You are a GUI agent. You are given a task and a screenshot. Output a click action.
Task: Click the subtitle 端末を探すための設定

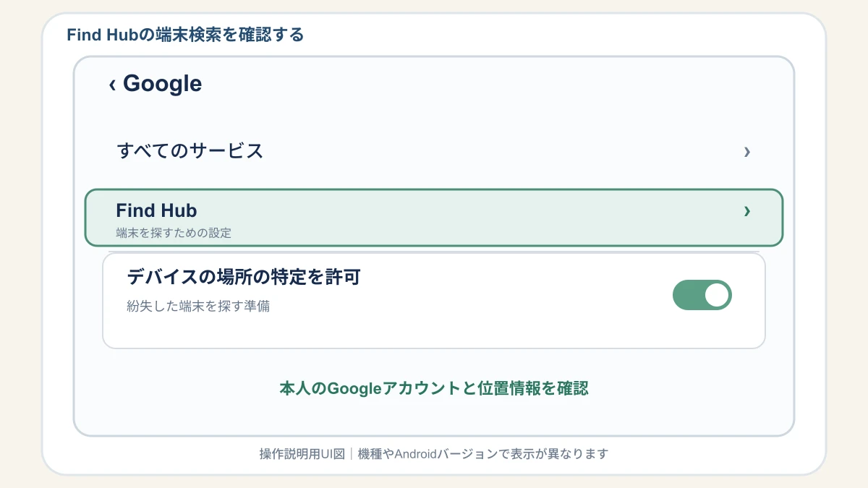[174, 234]
